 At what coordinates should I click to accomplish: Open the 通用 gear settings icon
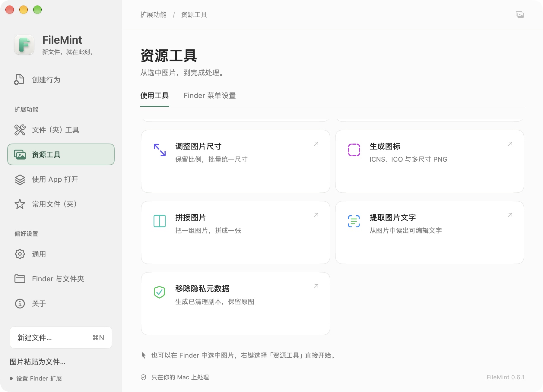(20, 254)
